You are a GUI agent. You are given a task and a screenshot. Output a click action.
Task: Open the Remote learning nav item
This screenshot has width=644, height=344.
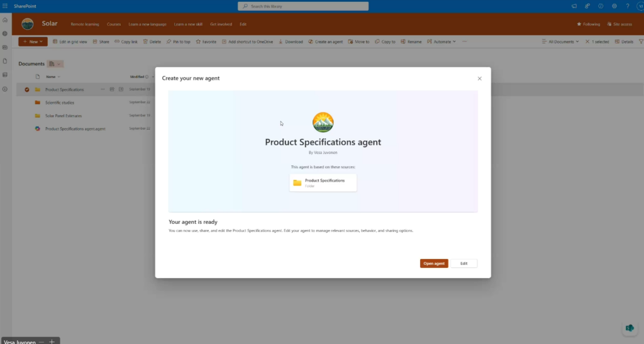click(85, 25)
